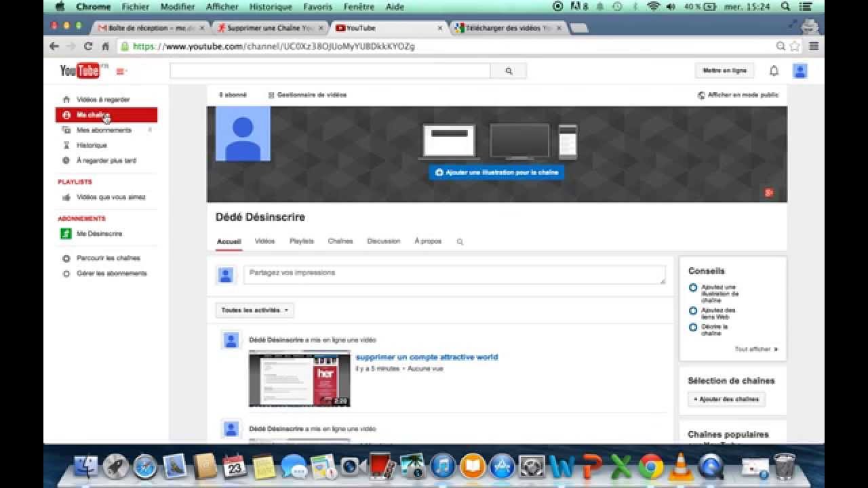Image resolution: width=868 pixels, height=488 pixels.
Task: Check 'Ajoutez une illustration de chaîne' tip
Action: 692,287
